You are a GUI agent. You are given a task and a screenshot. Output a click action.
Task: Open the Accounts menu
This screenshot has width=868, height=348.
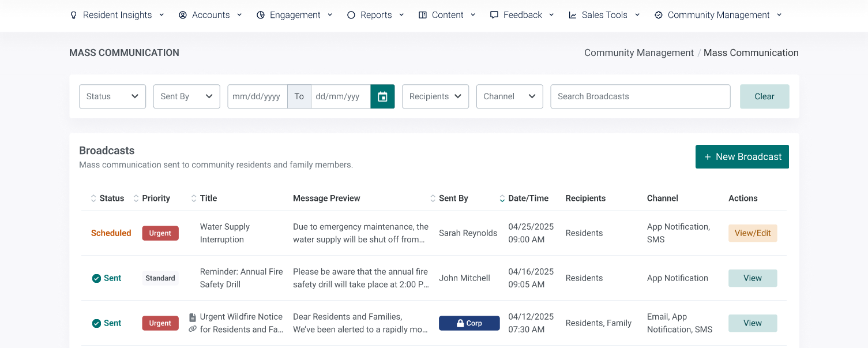[x=211, y=15]
